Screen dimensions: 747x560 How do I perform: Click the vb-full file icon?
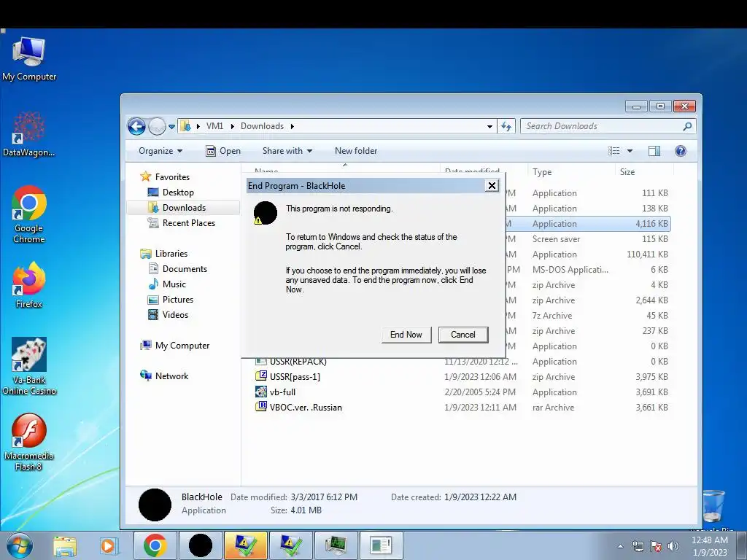click(x=260, y=392)
